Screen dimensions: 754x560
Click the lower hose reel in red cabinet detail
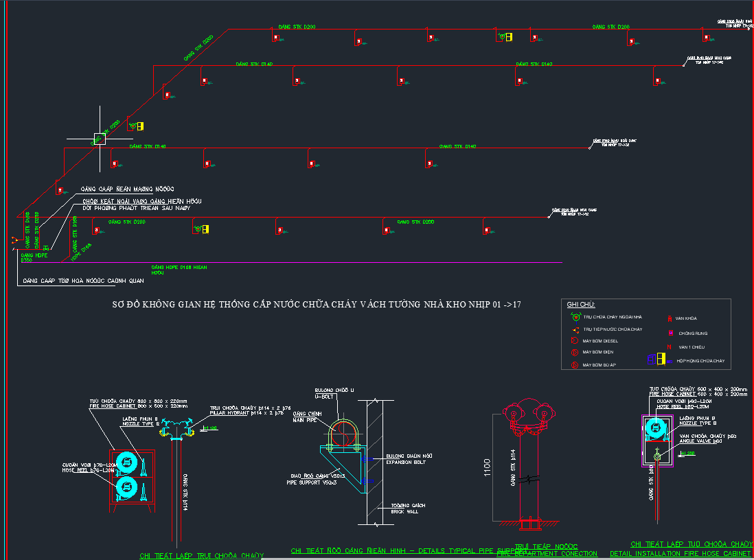pos(126,487)
